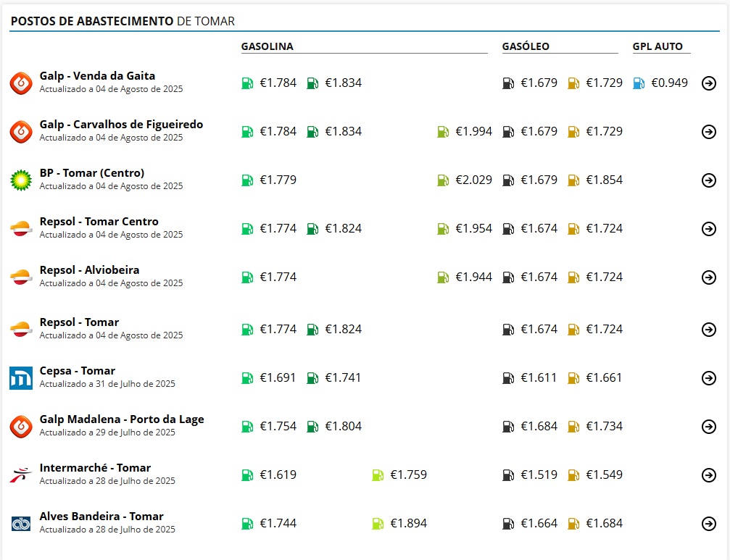Select the €1.944 price at Repsol Alviobeira
The image size is (730, 560).
pos(473,277)
